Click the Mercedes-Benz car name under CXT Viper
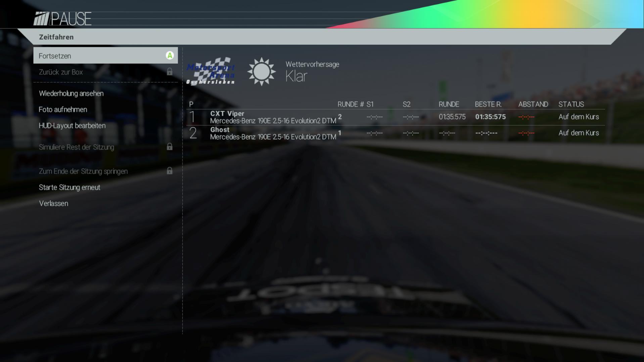This screenshot has height=362, width=644. coord(273,121)
